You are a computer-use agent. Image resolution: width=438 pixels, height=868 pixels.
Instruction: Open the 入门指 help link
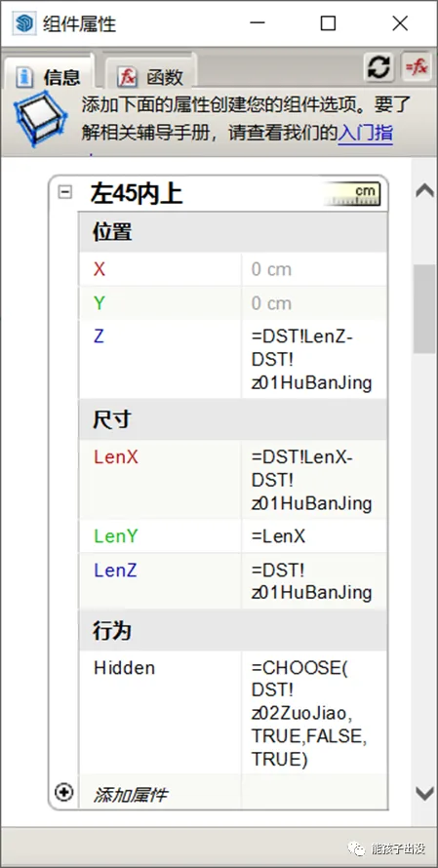[x=365, y=134]
